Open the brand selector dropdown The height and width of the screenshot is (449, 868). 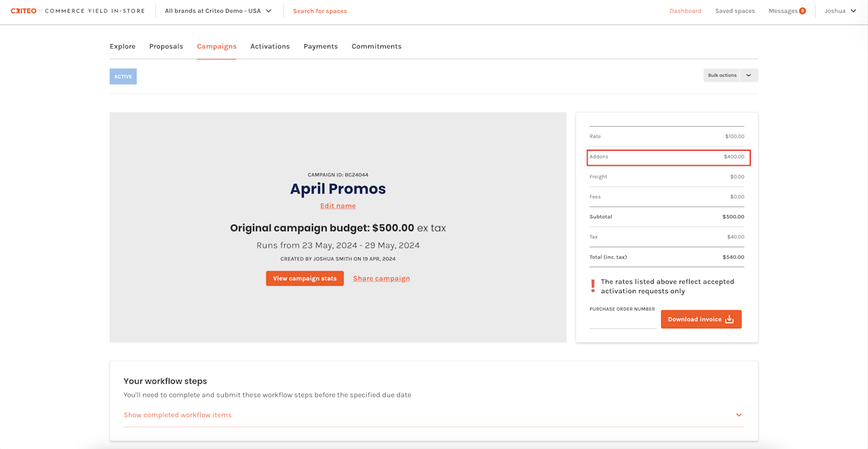click(x=218, y=11)
